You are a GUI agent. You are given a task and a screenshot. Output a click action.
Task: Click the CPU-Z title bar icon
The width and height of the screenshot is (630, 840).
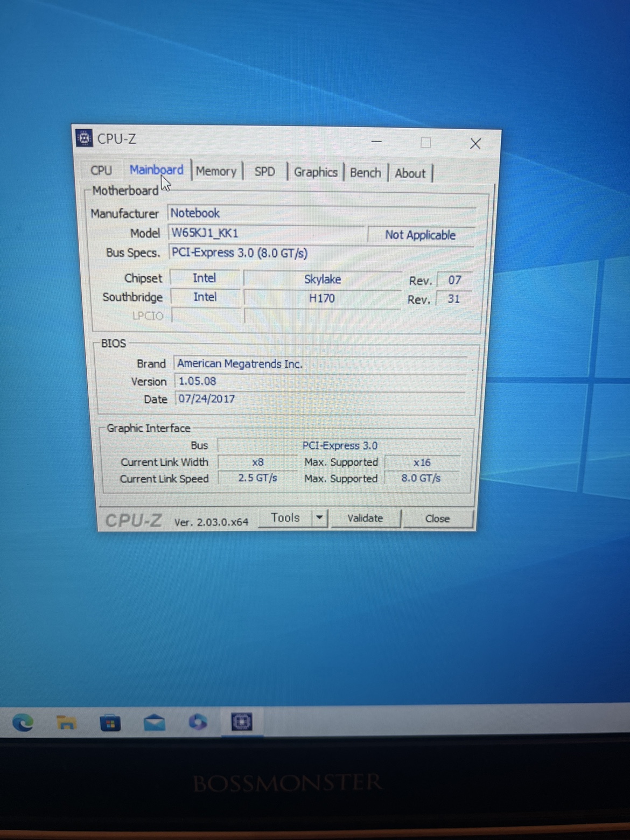click(x=84, y=138)
